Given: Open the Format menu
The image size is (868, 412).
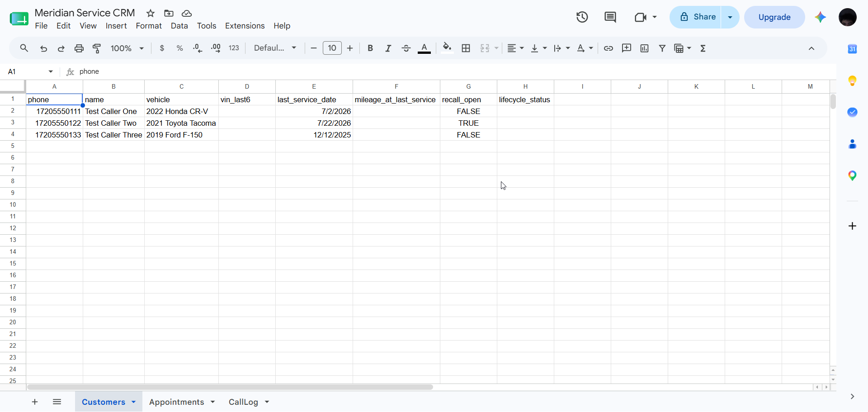Looking at the screenshot, I should (x=149, y=26).
